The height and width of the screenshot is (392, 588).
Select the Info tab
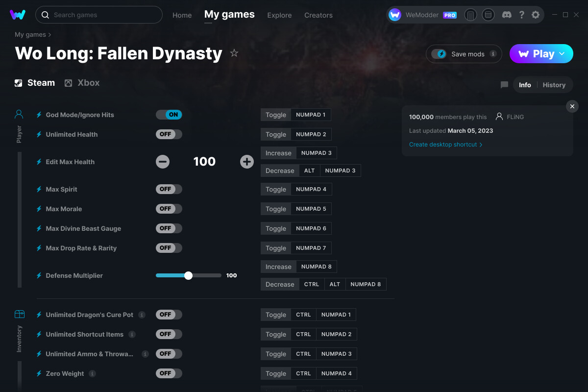click(x=525, y=85)
